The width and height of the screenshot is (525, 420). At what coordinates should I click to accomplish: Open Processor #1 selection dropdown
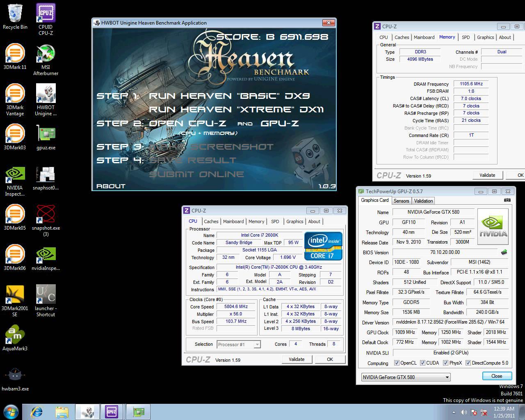[239, 345]
